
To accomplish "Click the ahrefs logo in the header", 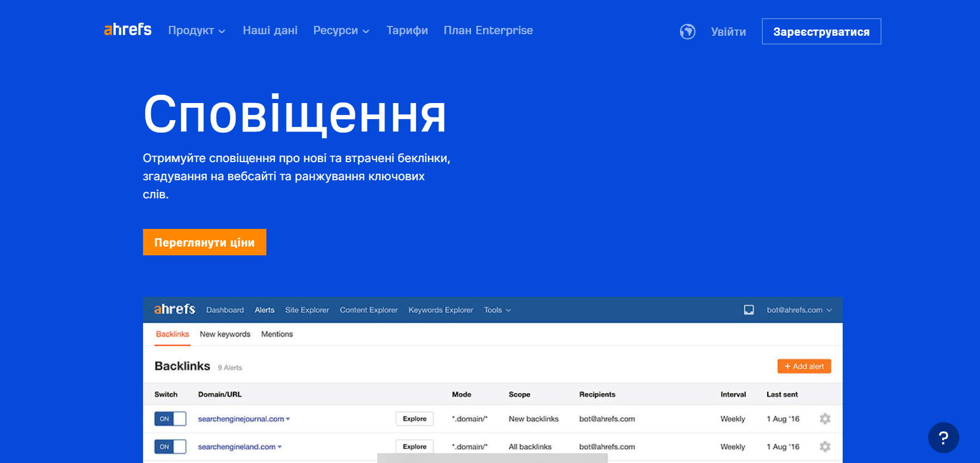I will pyautogui.click(x=127, y=30).
